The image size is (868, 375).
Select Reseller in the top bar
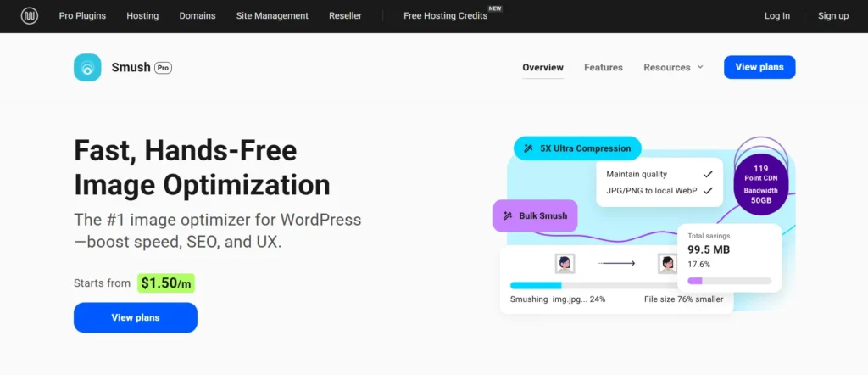click(x=346, y=16)
